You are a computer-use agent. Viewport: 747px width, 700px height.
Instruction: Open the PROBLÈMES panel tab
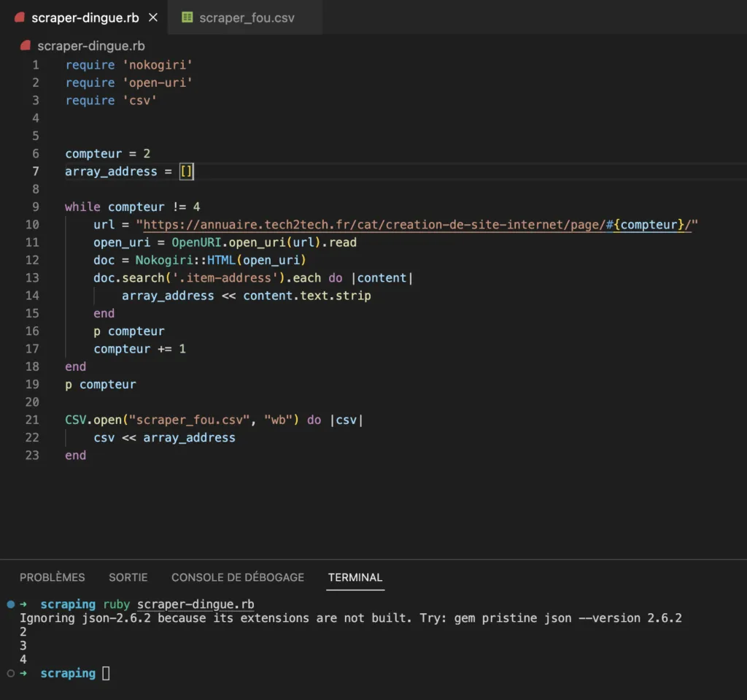(x=52, y=577)
